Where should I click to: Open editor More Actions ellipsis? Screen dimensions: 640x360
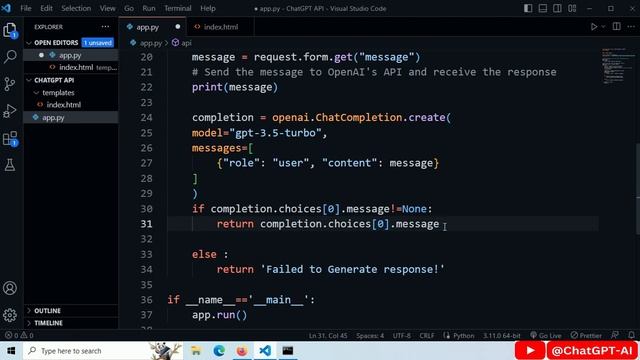(631, 27)
